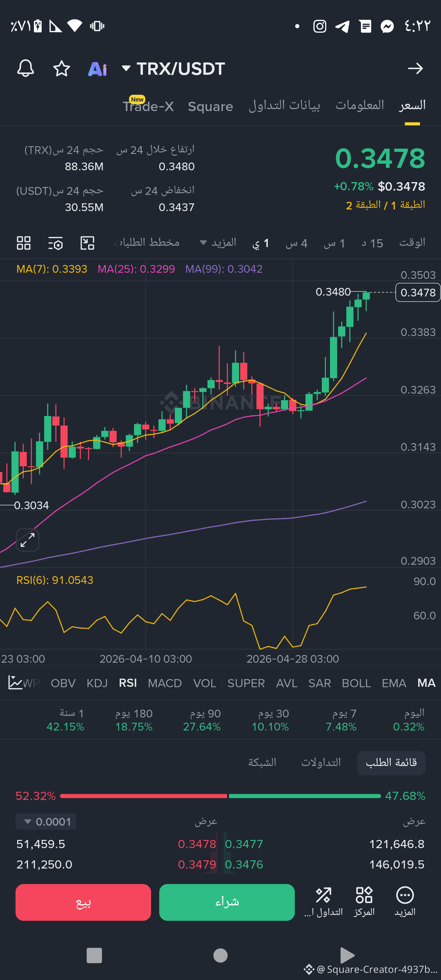Viewport: 441px width, 980px height.
Task: Tap the Android back navigation button
Action: coord(347,955)
